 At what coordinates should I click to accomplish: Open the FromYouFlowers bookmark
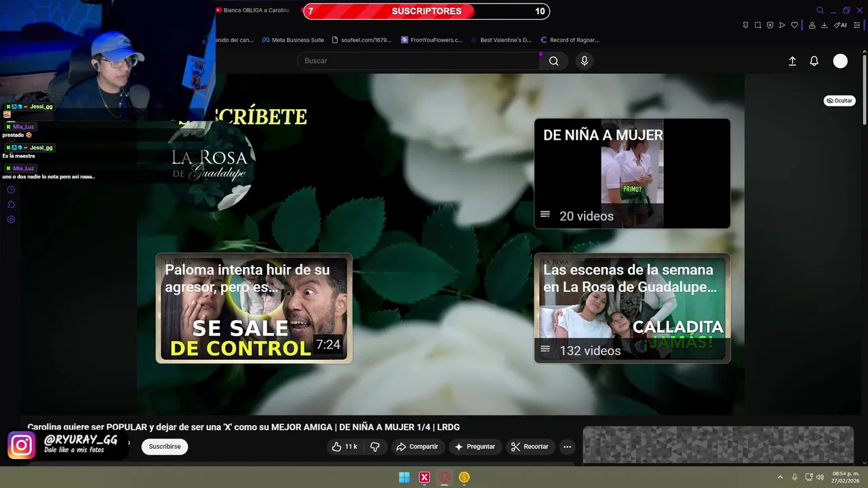click(432, 40)
